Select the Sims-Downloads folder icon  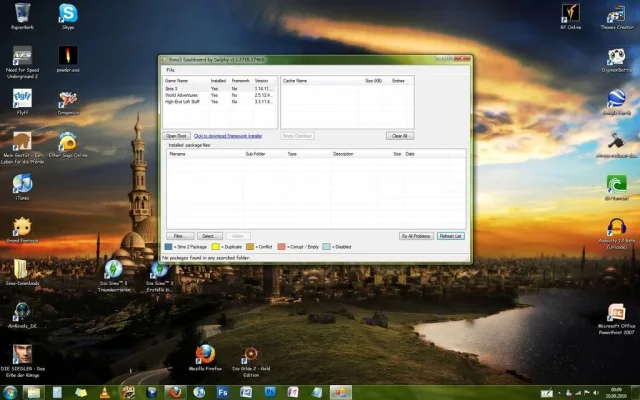pos(22,272)
